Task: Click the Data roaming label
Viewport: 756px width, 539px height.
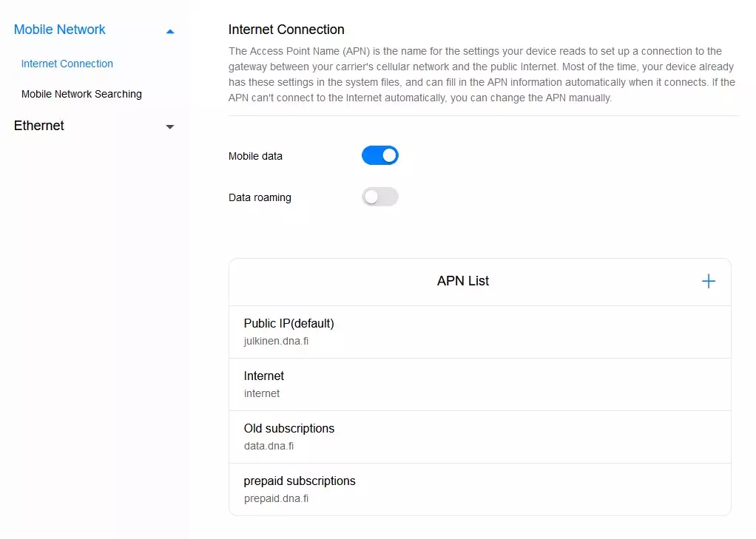Action: pos(260,197)
